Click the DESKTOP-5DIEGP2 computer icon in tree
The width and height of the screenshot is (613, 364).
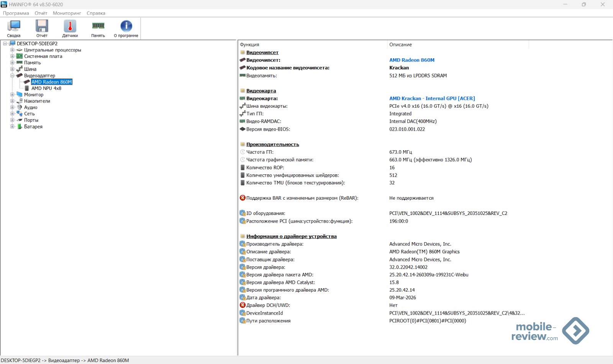point(13,43)
